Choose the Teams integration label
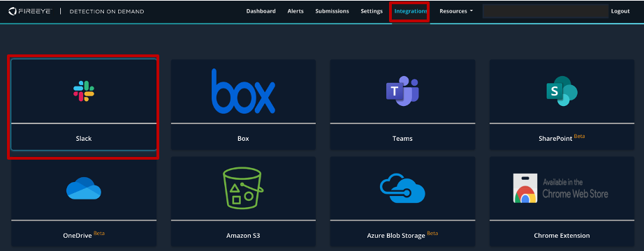 (x=402, y=139)
